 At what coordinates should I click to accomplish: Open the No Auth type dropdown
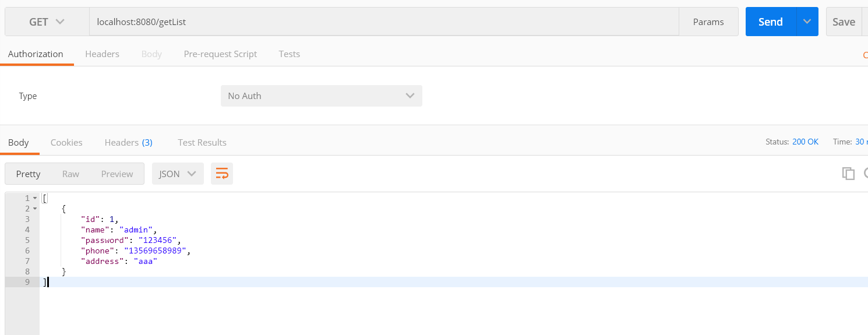[321, 96]
